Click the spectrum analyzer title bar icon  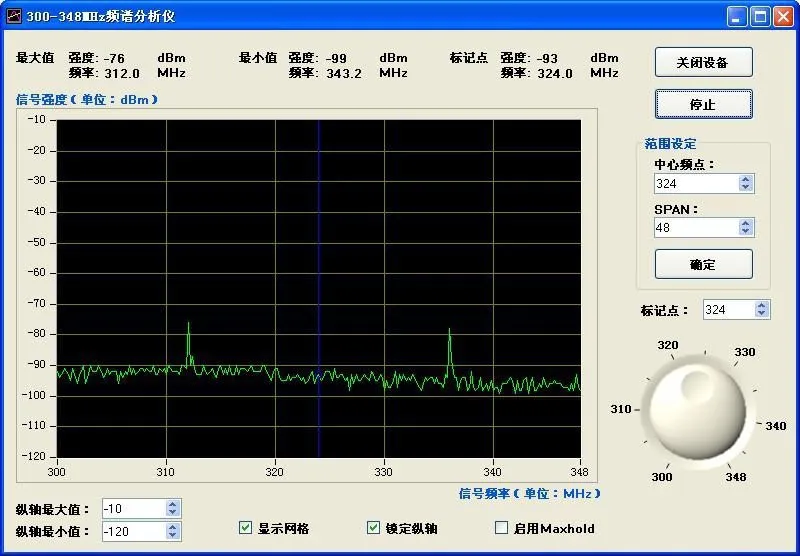click(14, 16)
